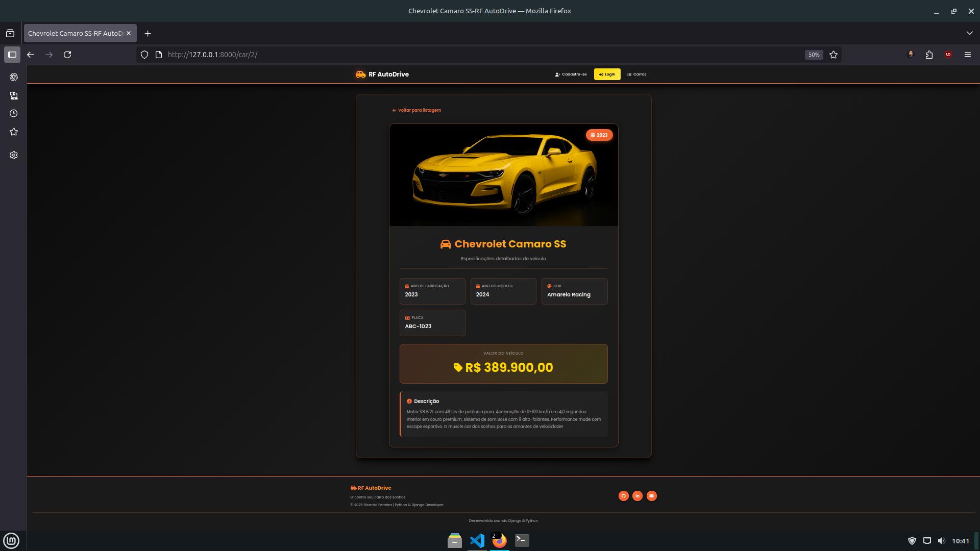
Task: Open synced tabs from the sidebar
Action: tap(14, 95)
